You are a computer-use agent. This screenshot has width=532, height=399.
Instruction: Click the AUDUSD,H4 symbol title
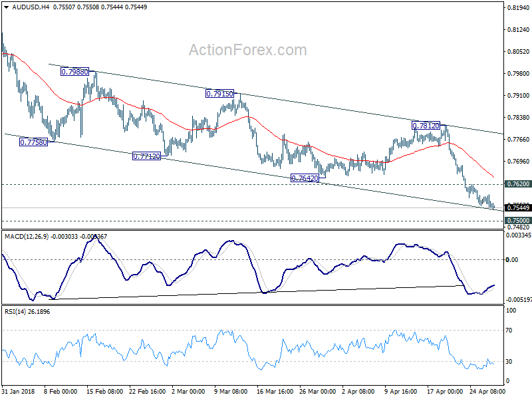point(31,7)
